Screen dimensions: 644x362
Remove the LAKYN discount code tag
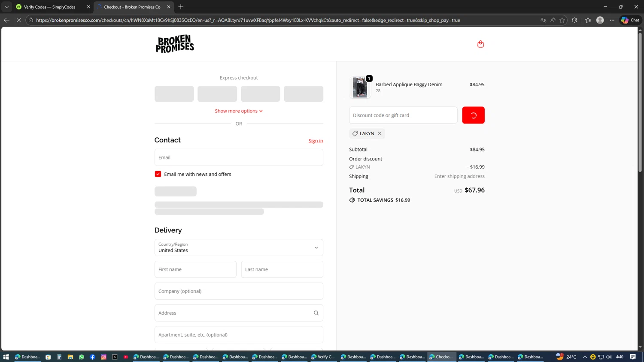click(380, 133)
